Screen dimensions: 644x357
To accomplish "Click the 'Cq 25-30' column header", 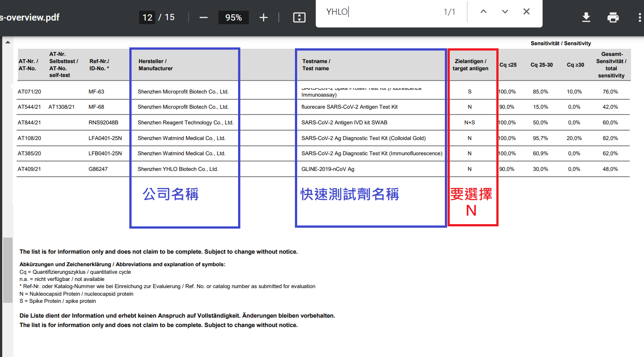I will pos(542,65).
